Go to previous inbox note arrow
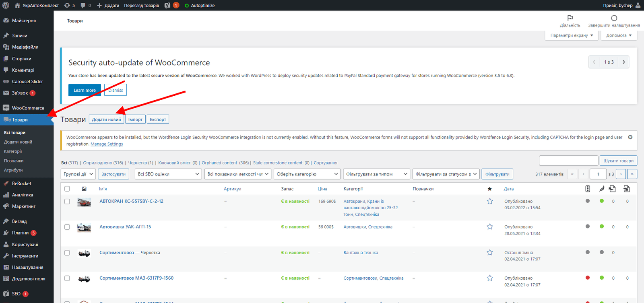 [x=594, y=62]
